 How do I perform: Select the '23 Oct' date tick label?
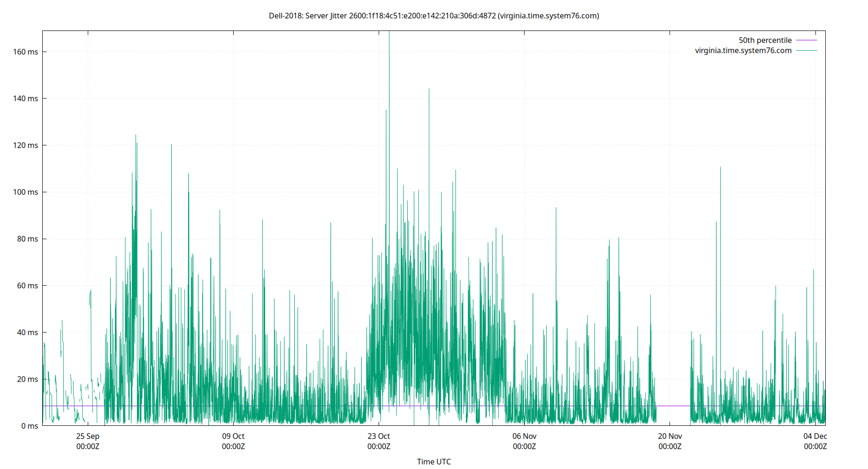click(378, 436)
